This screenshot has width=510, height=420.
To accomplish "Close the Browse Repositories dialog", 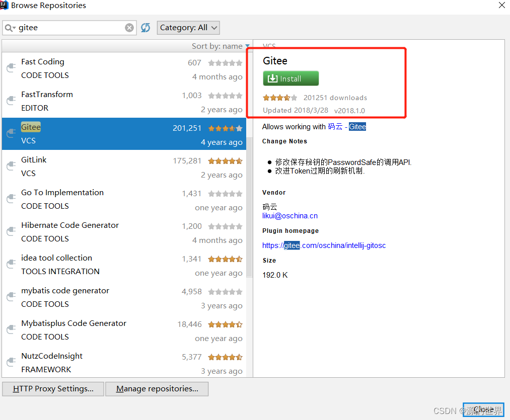I will pyautogui.click(x=483, y=409).
